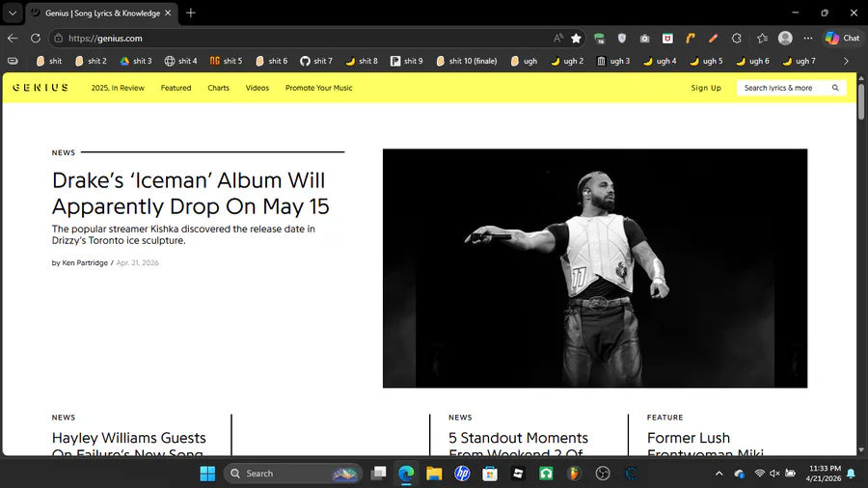This screenshot has height=488, width=868.
Task: Click the address bar URL genius.com
Action: pyautogui.click(x=105, y=39)
